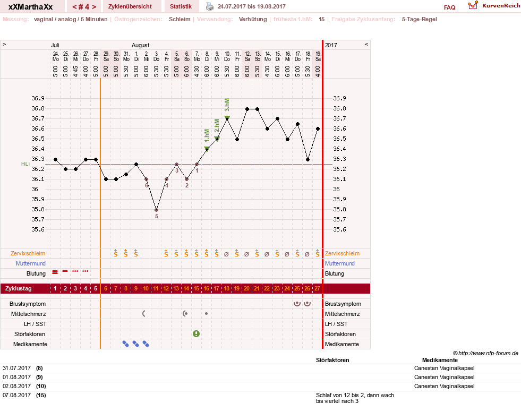Image resolution: width=521 pixels, height=420 pixels.
Task: Open the KurvenReich crown logo
Action: pos(473,5)
